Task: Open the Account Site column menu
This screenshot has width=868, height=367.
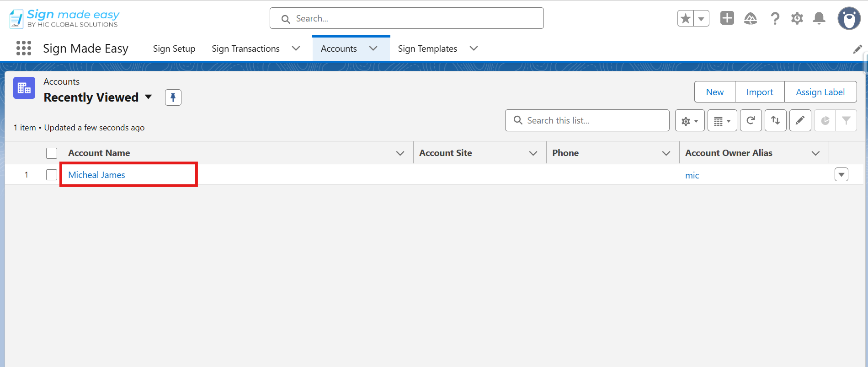Action: tap(533, 153)
